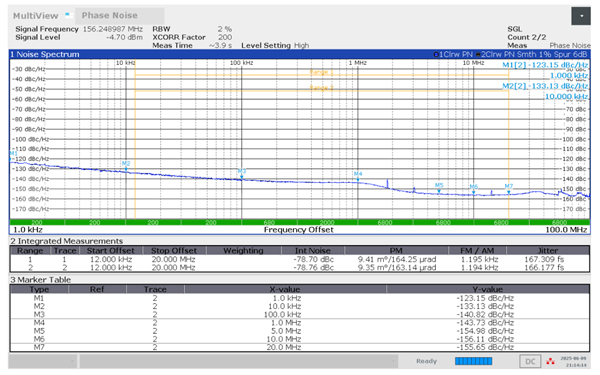Click the 166.177 fs jitter cell
Screen dimensions: 600x375
click(544, 267)
